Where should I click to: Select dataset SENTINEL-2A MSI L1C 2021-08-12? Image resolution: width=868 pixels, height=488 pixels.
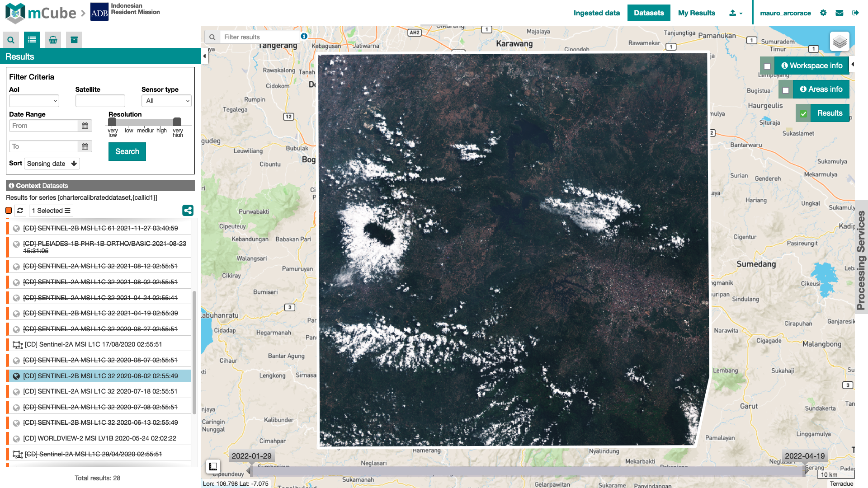pyautogui.click(x=100, y=266)
